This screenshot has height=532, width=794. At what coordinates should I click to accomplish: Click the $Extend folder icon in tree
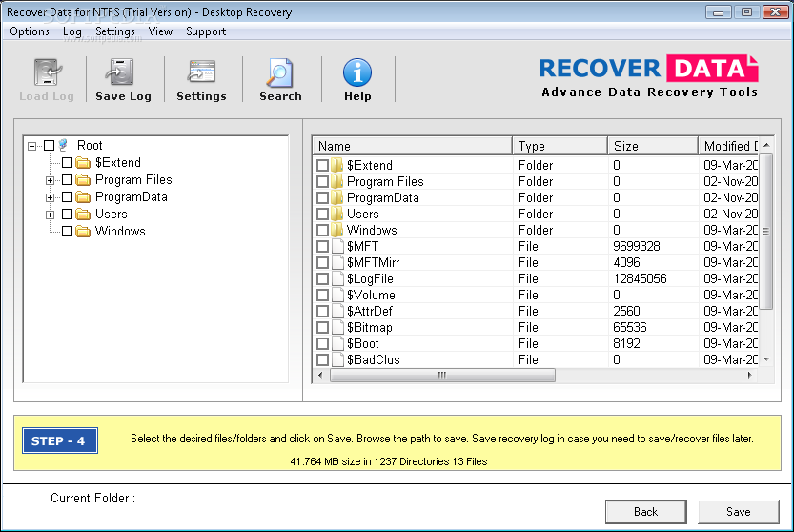tap(83, 163)
